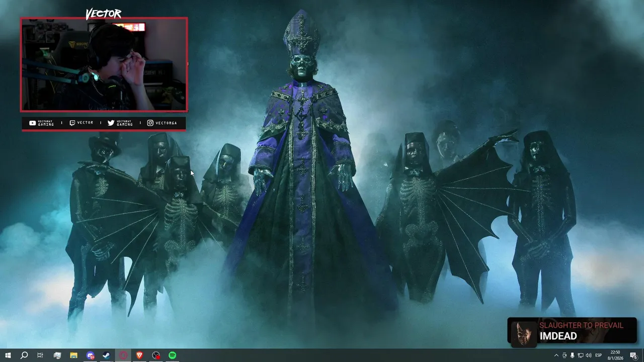The width and height of the screenshot is (644, 362).
Task: Launch Brave browser from taskbar
Action: (x=139, y=355)
